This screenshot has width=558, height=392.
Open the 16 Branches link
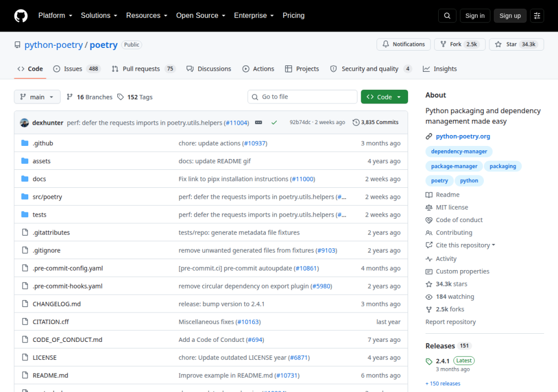(89, 97)
